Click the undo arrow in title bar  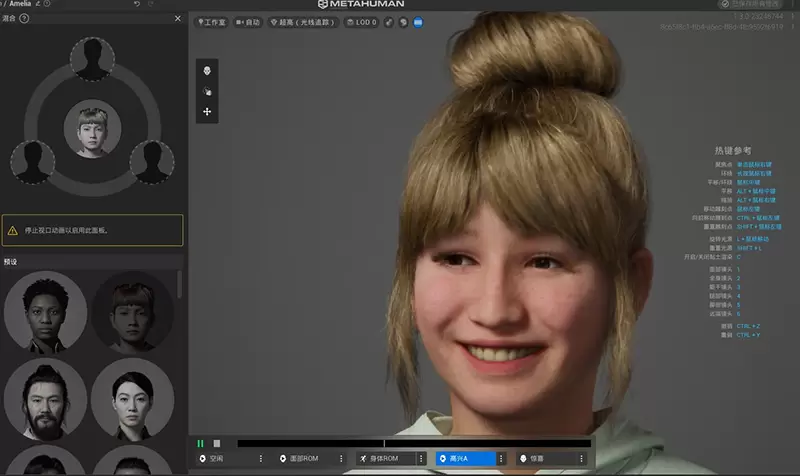tap(137, 4)
